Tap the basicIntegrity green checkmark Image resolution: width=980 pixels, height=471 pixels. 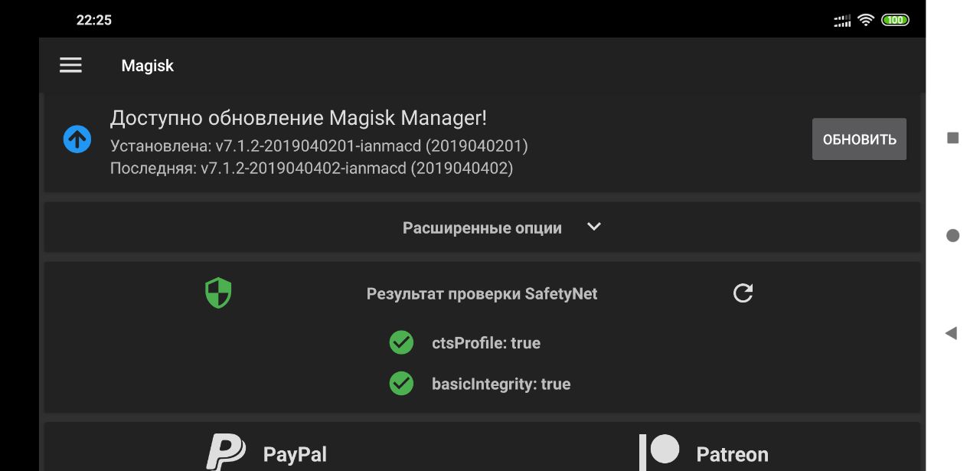[x=401, y=383]
